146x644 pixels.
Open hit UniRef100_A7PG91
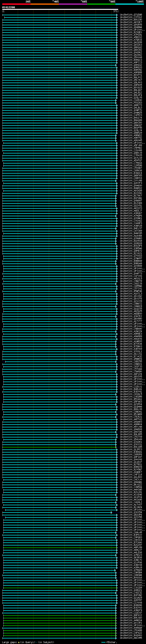131,35
